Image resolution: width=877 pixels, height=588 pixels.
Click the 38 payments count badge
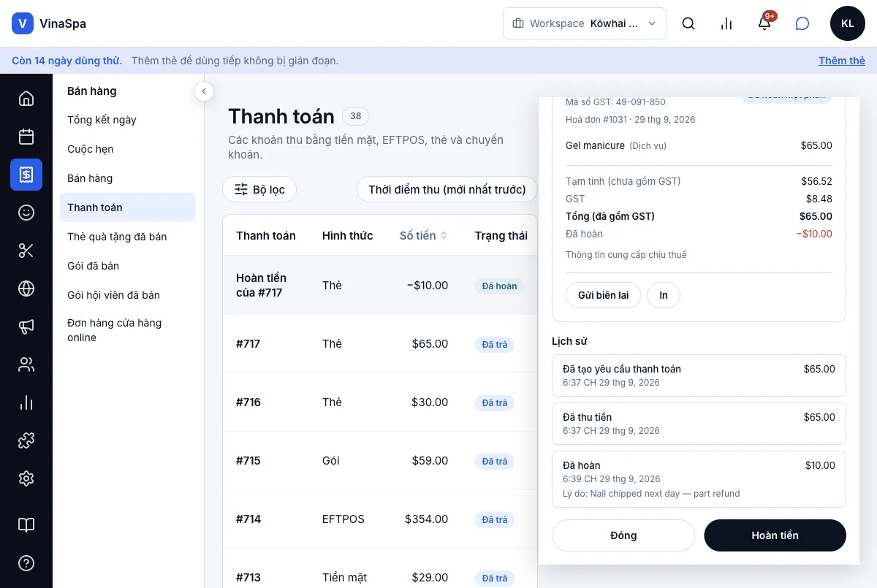(x=356, y=116)
